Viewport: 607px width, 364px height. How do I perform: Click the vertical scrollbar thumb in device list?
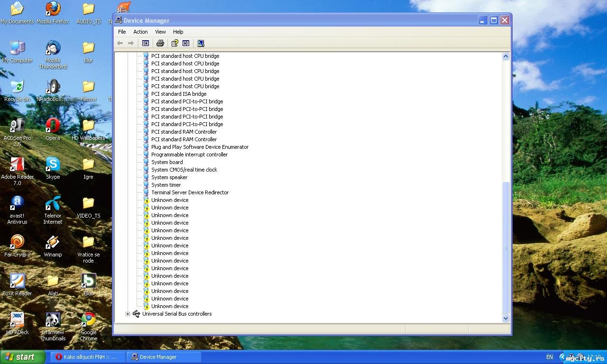(x=506, y=247)
